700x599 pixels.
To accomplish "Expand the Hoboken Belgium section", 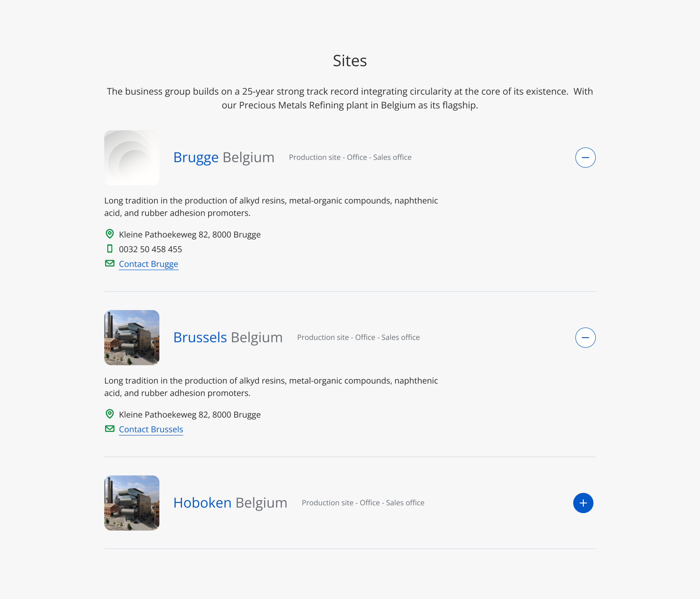I will point(583,503).
